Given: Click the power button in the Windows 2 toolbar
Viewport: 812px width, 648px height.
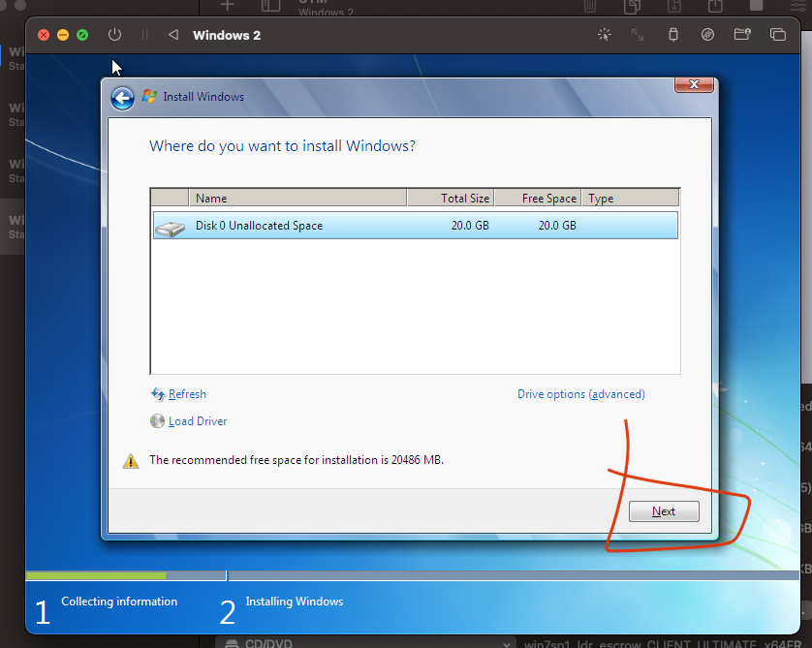Looking at the screenshot, I should [x=114, y=35].
